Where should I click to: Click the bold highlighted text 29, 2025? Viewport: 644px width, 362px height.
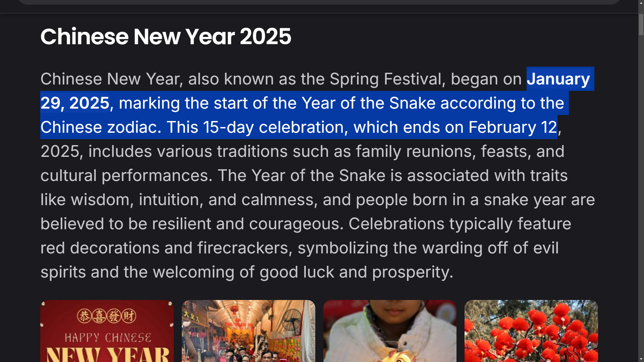click(75, 103)
